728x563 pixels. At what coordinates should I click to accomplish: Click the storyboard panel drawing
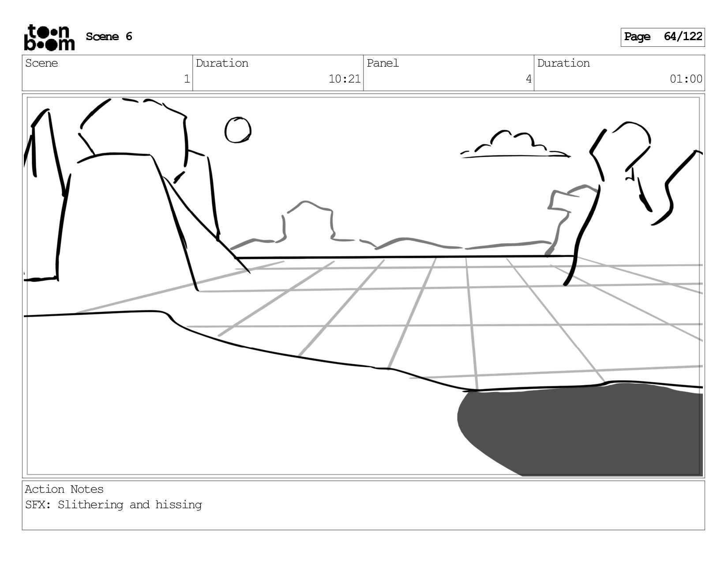tap(363, 286)
